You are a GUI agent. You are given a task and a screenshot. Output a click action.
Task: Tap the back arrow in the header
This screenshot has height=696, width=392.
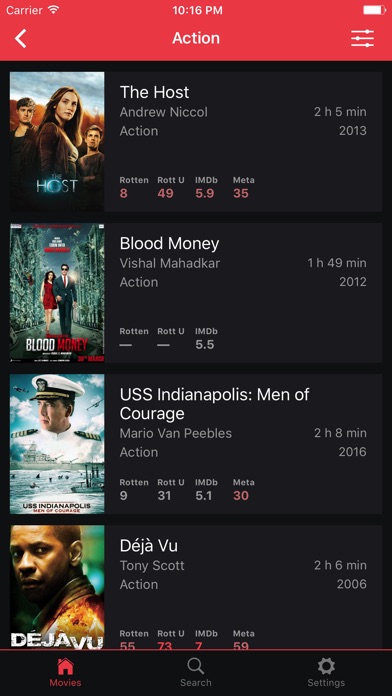pos(20,38)
